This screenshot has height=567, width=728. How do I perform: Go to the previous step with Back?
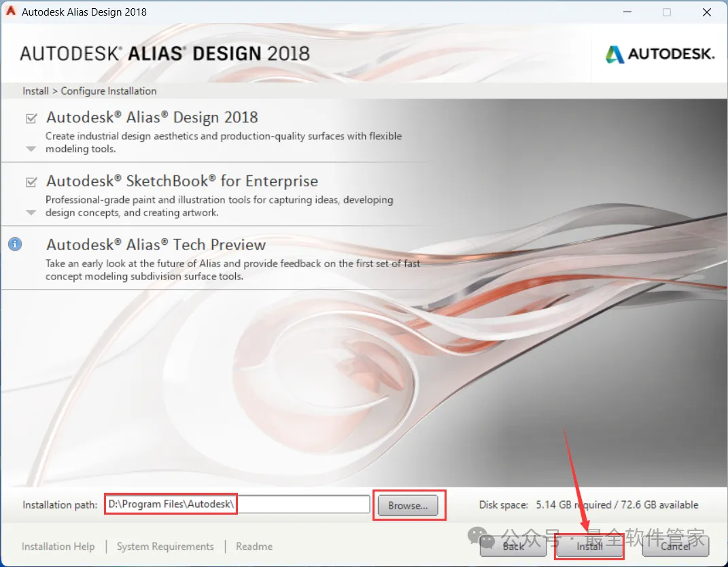tap(513, 547)
